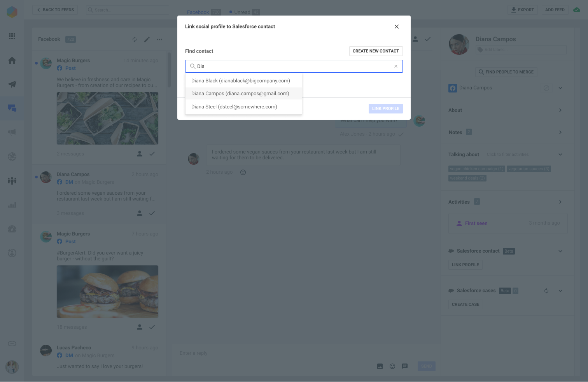Click the top Search field
The height and width of the screenshot is (382, 588).
pos(128,10)
